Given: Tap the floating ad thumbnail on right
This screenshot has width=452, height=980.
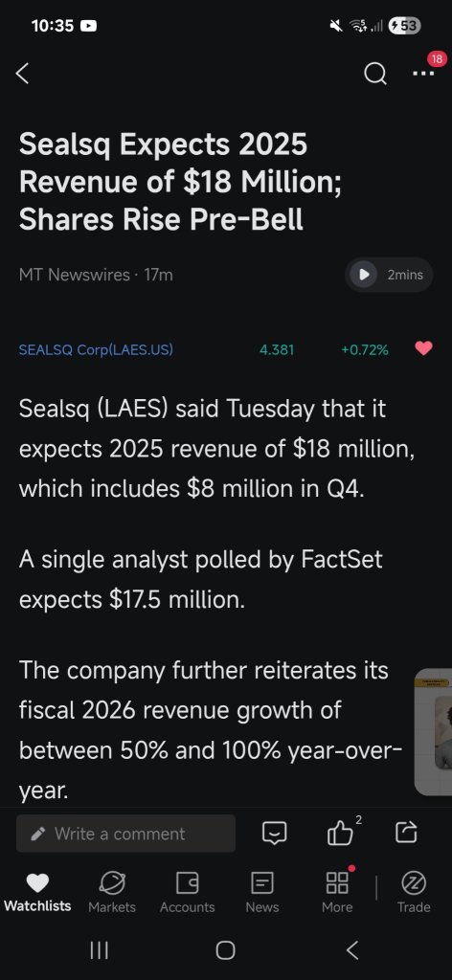Looking at the screenshot, I should click(x=434, y=732).
